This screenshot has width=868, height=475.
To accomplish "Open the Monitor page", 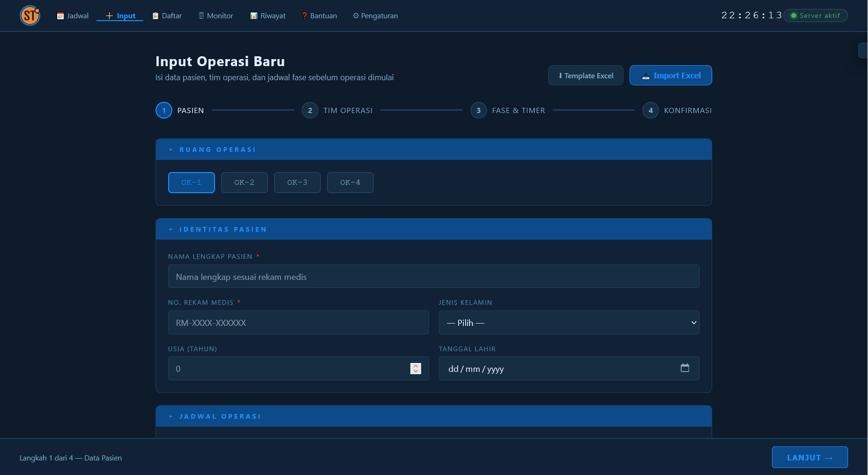I will coord(215,15).
